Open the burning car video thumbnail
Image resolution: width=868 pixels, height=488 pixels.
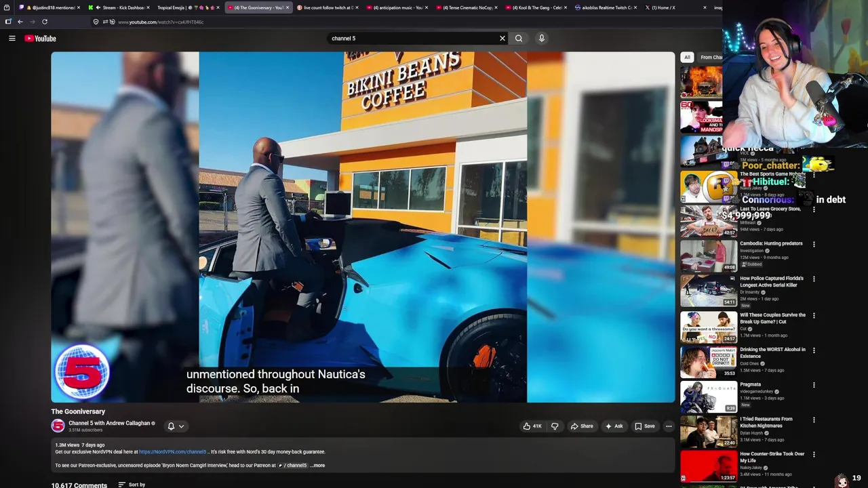pyautogui.click(x=701, y=81)
